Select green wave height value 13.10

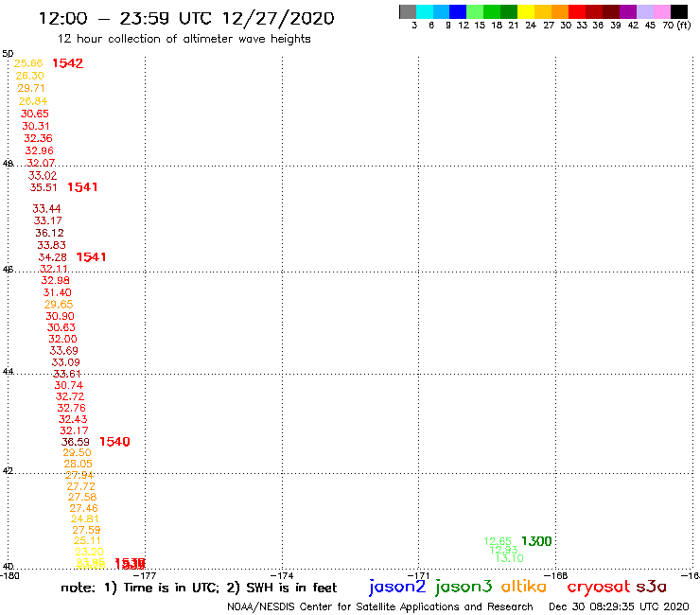pos(509,558)
